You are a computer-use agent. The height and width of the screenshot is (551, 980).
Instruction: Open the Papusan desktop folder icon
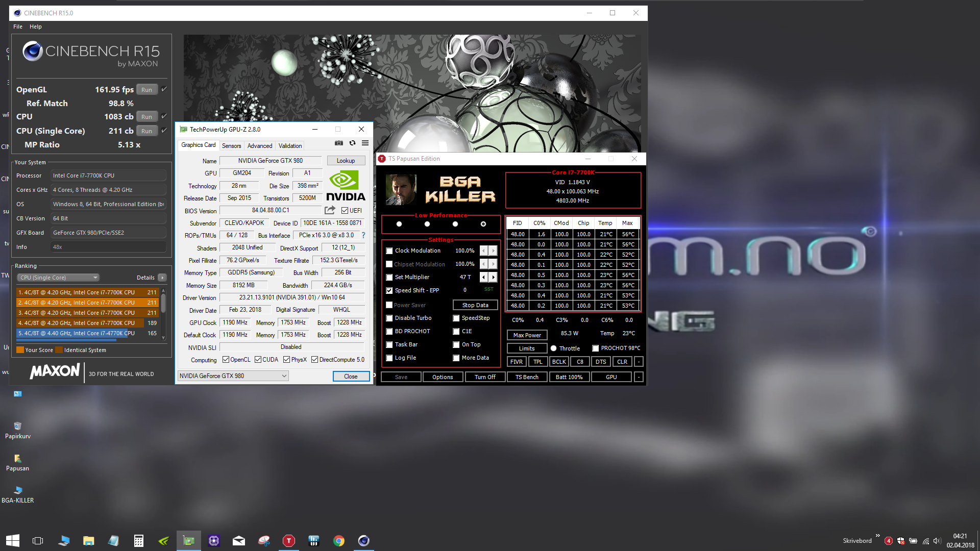click(18, 462)
